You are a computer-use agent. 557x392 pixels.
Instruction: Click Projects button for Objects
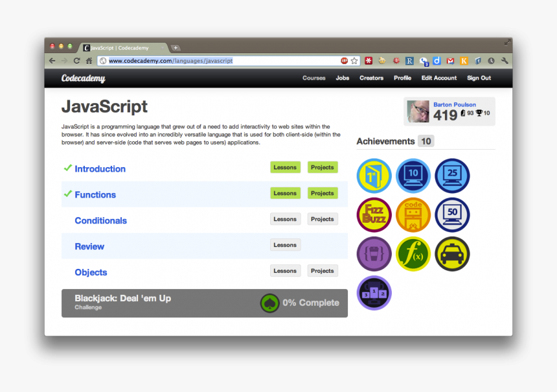tap(323, 271)
